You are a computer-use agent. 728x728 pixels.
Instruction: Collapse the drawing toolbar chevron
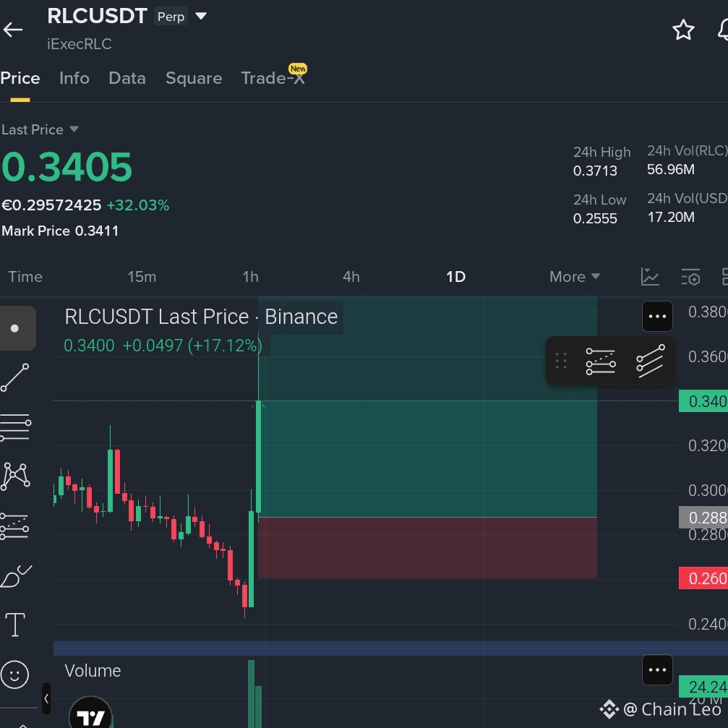(46, 698)
